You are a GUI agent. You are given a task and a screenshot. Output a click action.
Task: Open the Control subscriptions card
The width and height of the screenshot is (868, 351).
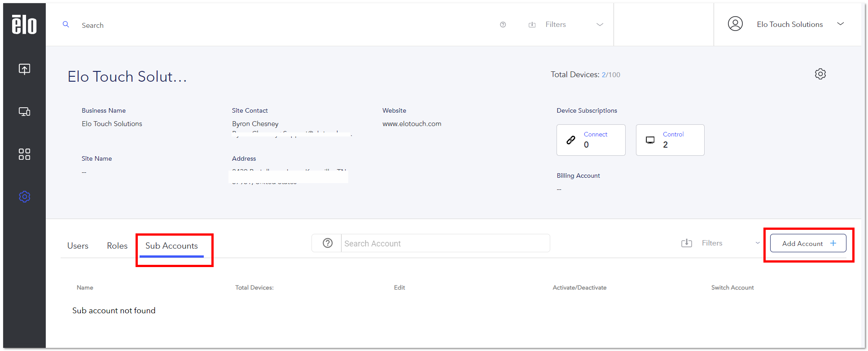coord(670,140)
